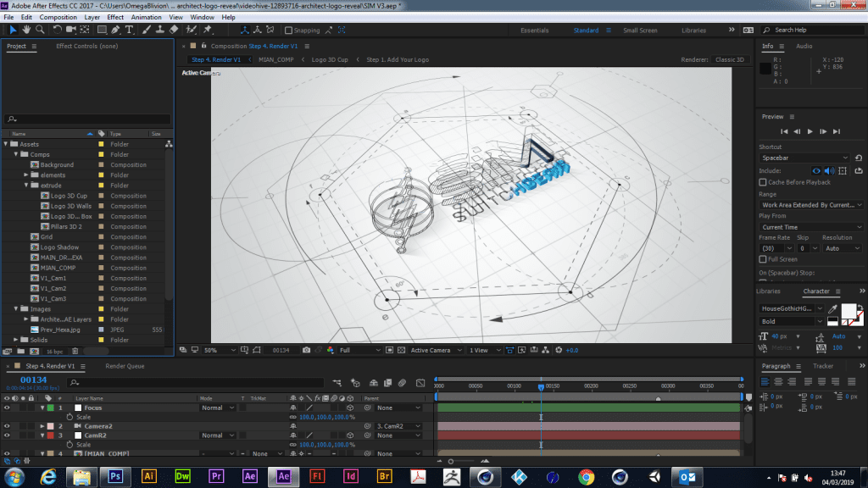868x488 pixels.
Task: Click the timeline zoom slider handle
Action: (451, 462)
